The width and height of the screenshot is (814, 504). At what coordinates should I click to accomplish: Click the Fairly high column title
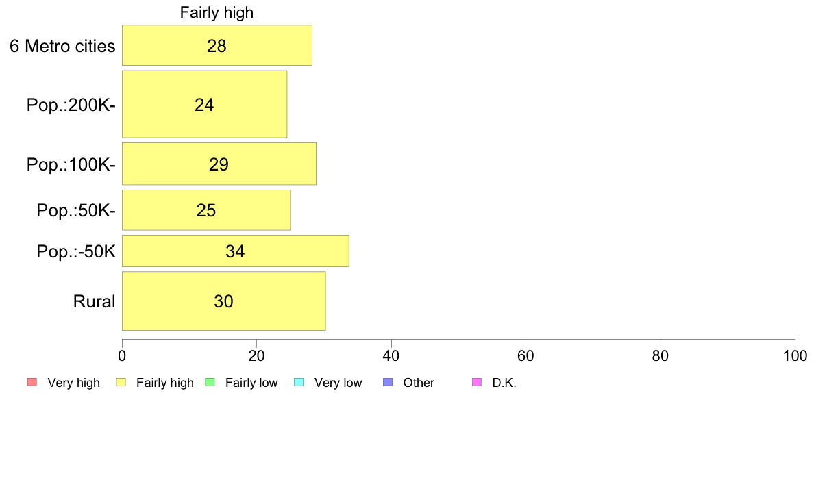[x=217, y=12]
